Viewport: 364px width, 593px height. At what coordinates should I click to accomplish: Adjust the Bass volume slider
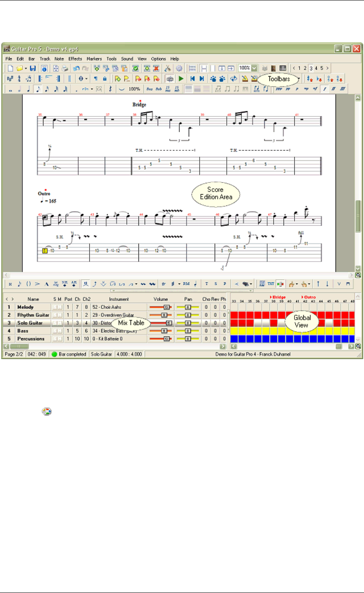[x=161, y=331]
